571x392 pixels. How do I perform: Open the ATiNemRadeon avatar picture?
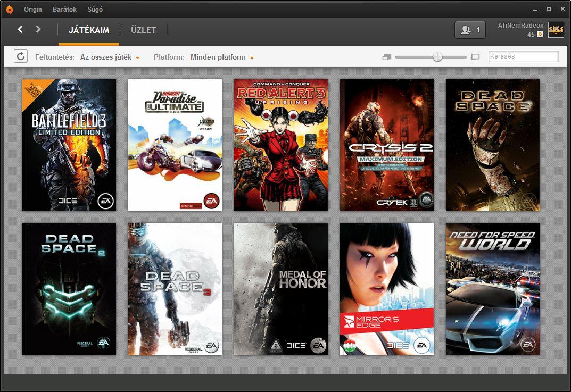tap(556, 30)
